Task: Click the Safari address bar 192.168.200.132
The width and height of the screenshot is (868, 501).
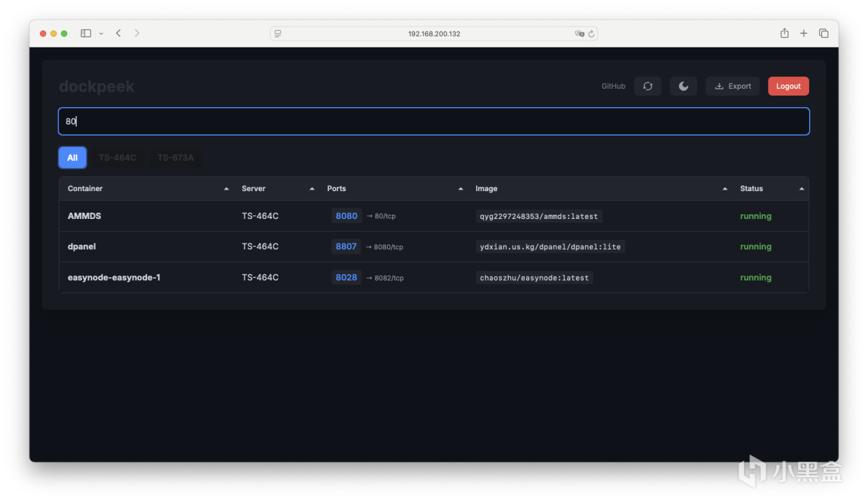Action: point(434,33)
